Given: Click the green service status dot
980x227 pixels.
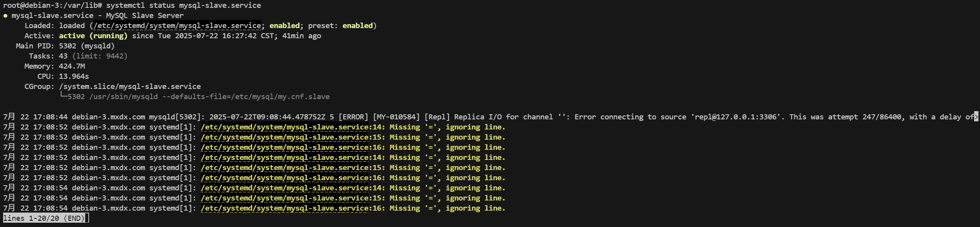Looking at the screenshot, I should tap(5, 16).
